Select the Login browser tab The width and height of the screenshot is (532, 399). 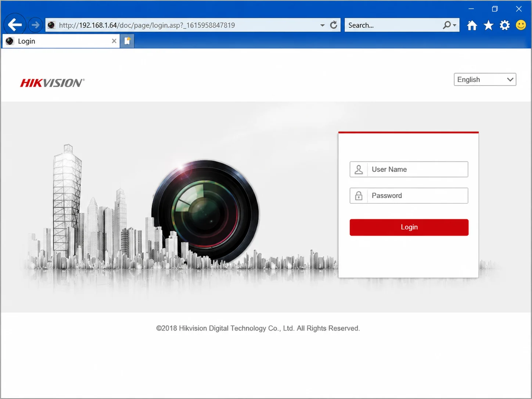[61, 41]
